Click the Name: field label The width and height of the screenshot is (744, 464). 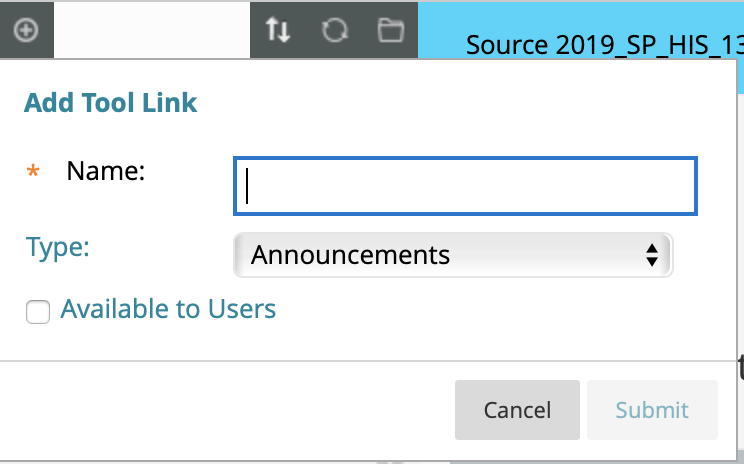click(105, 171)
